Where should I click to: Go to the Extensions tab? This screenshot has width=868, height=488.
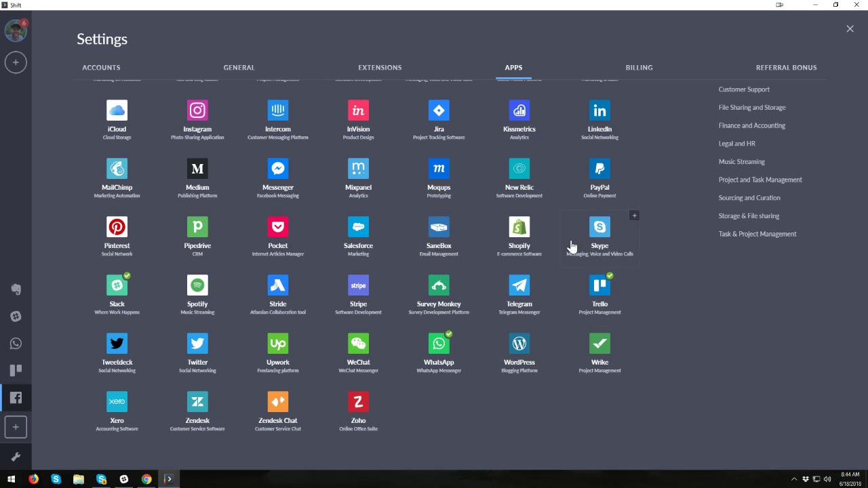380,67
